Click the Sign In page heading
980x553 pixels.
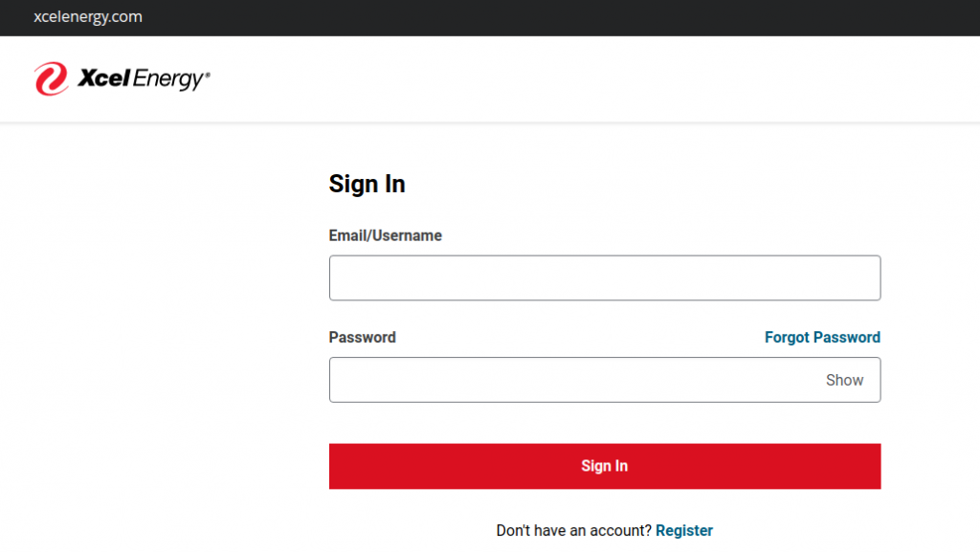pyautogui.click(x=367, y=184)
